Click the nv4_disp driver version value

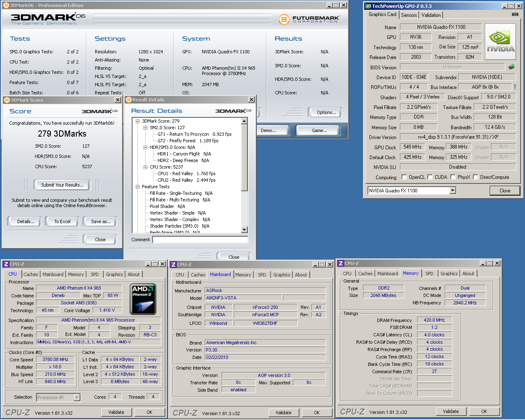(x=458, y=137)
